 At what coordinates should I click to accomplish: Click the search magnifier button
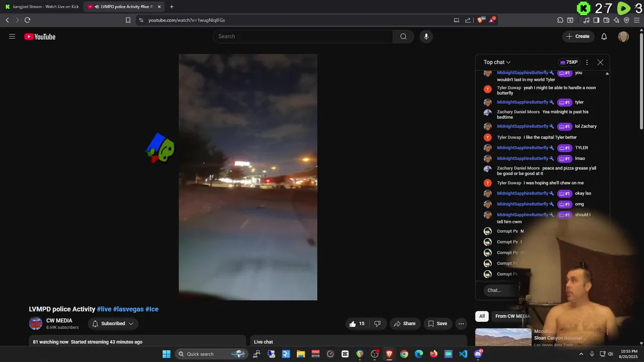pos(404,36)
